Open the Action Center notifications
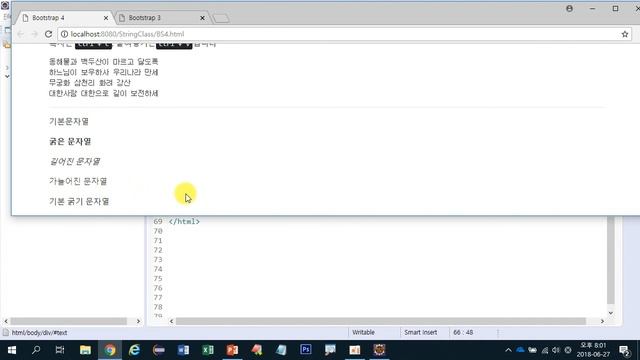Screen dimensions: 640x360 [x=624, y=351]
